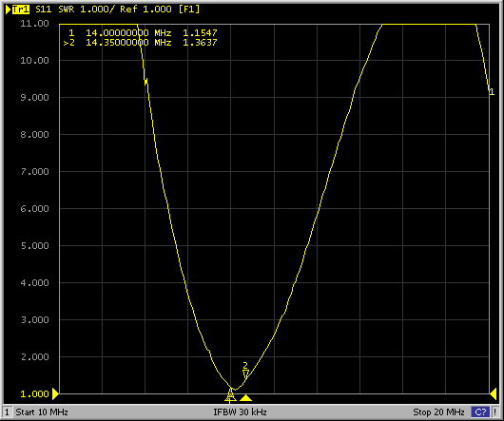Click left reference level triangle at 1.000
The width and height of the screenshot is (504, 421).
point(55,393)
